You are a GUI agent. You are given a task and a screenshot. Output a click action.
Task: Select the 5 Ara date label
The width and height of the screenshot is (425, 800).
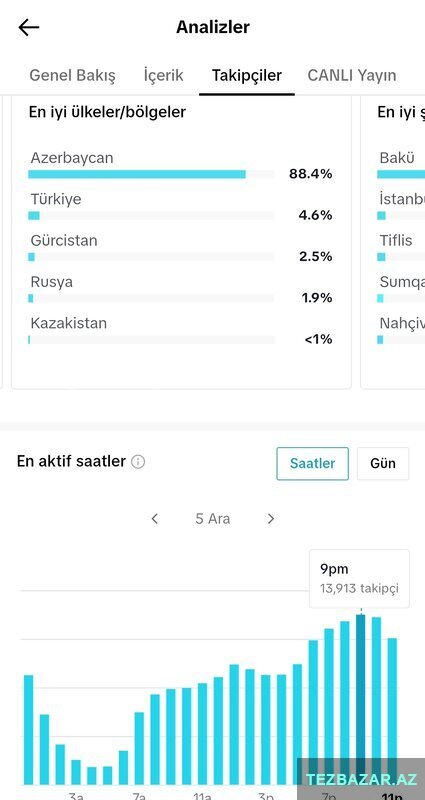[x=213, y=519]
